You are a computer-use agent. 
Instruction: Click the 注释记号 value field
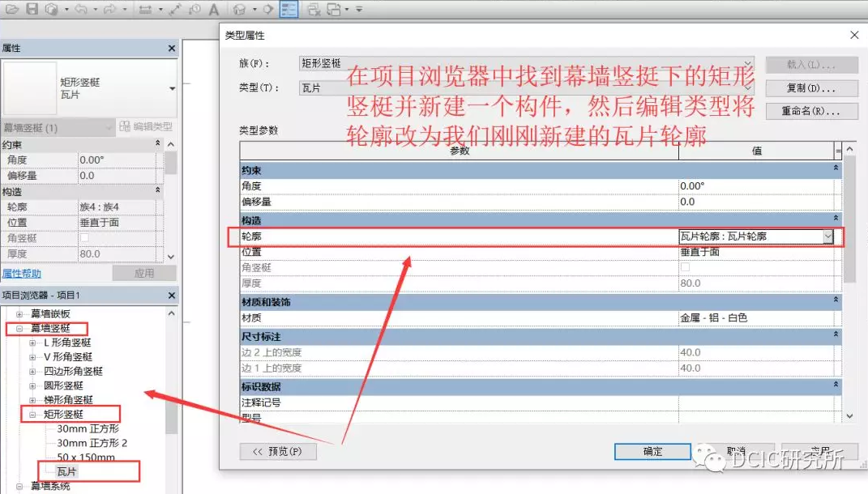(755, 402)
